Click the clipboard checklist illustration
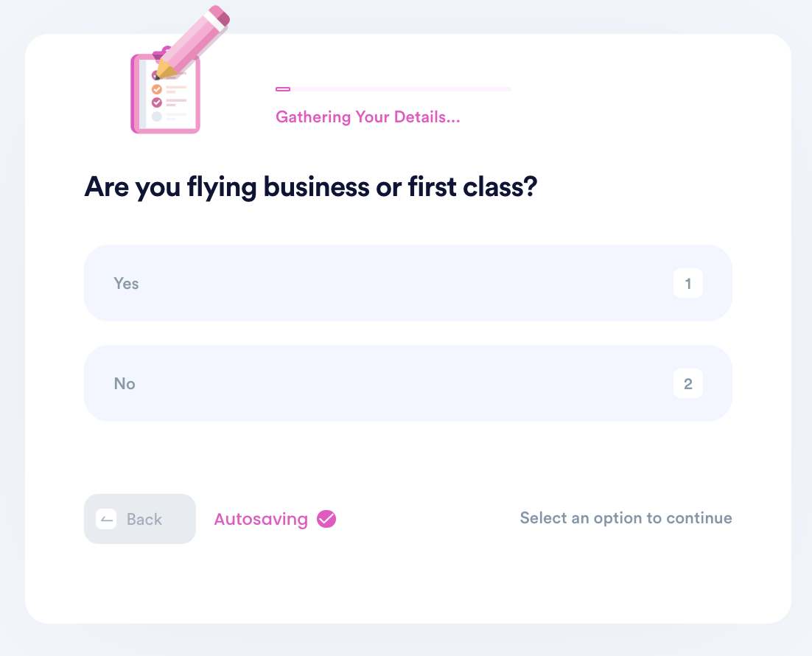This screenshot has width=812, height=656. pos(165,92)
